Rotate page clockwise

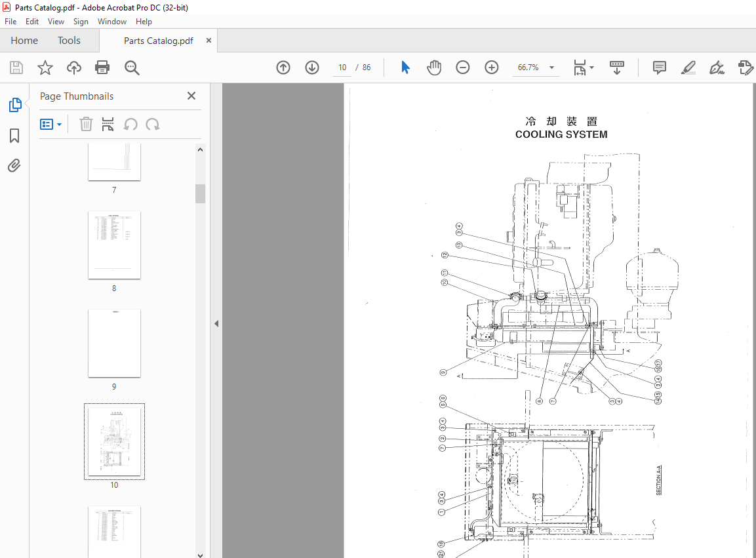(153, 125)
